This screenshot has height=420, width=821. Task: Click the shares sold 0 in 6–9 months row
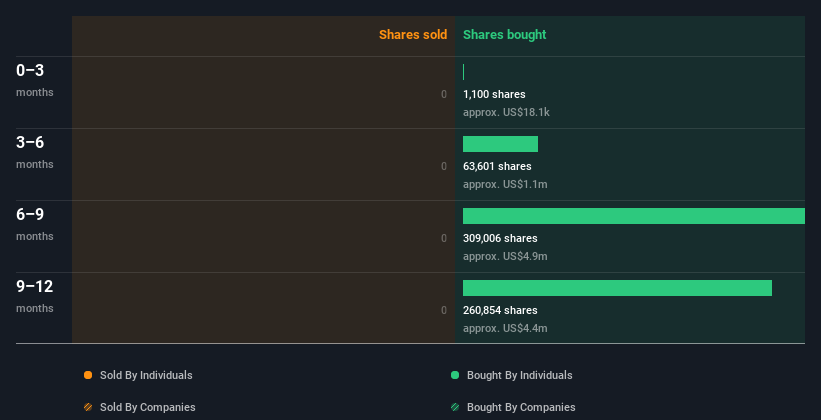coord(444,238)
